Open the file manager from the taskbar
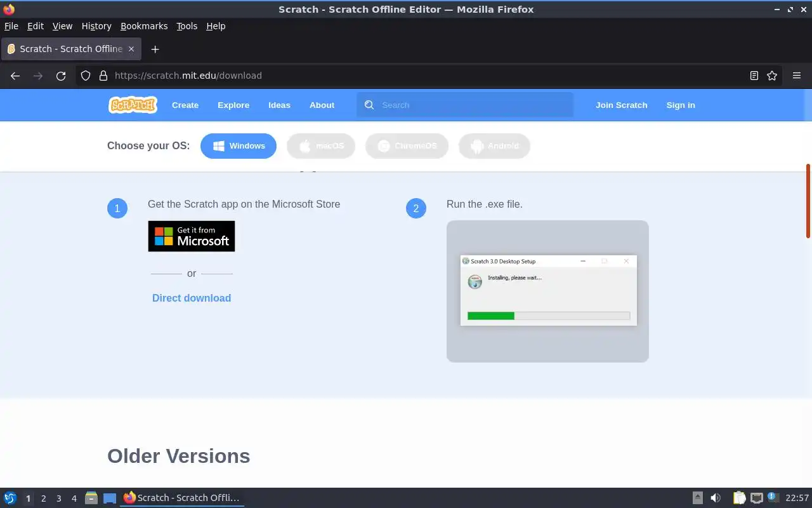Viewport: 812px width, 508px height. [91, 498]
